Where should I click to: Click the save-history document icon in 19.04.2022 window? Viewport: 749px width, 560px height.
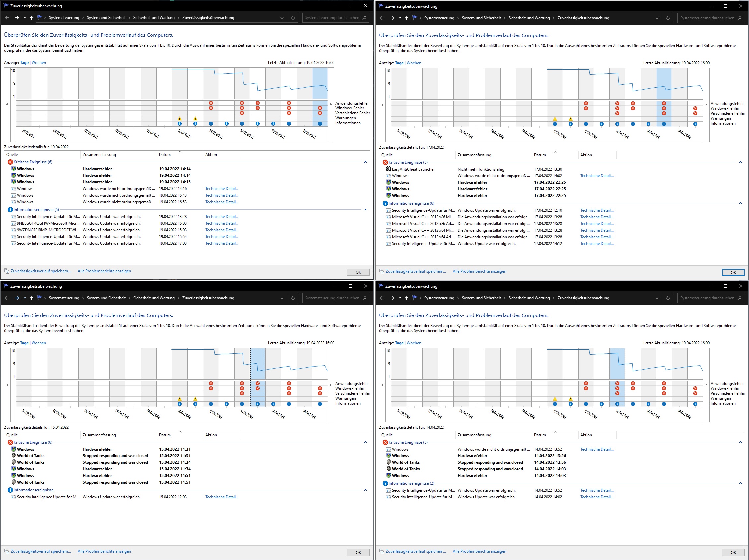click(6, 271)
